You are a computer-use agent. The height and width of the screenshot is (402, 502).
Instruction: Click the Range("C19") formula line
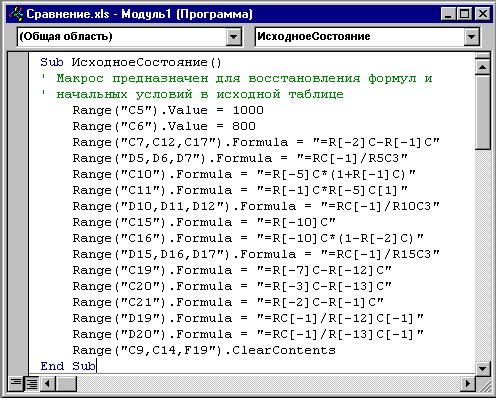[x=232, y=270]
